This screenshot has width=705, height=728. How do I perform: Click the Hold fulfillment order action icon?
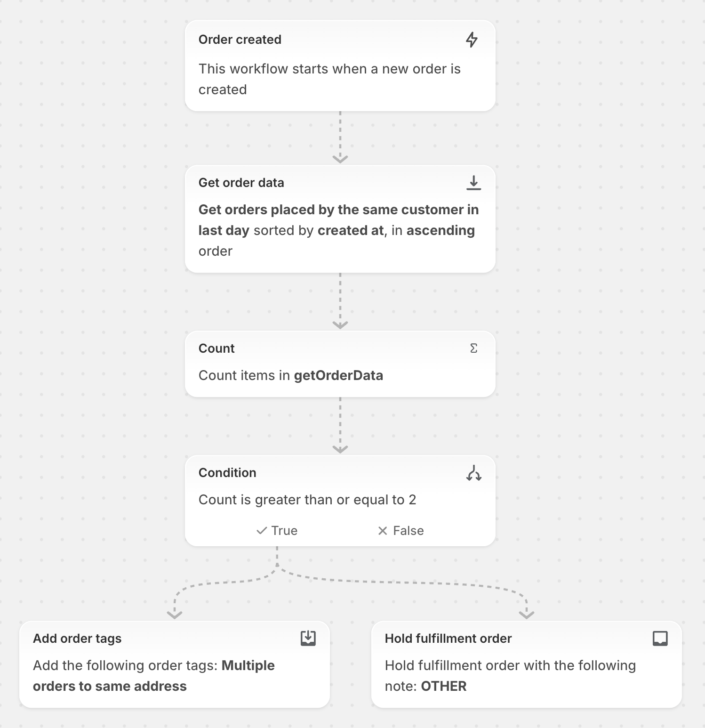click(660, 639)
